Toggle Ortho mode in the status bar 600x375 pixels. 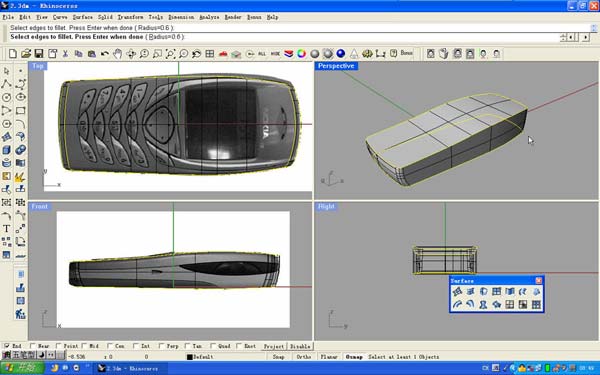click(303, 357)
